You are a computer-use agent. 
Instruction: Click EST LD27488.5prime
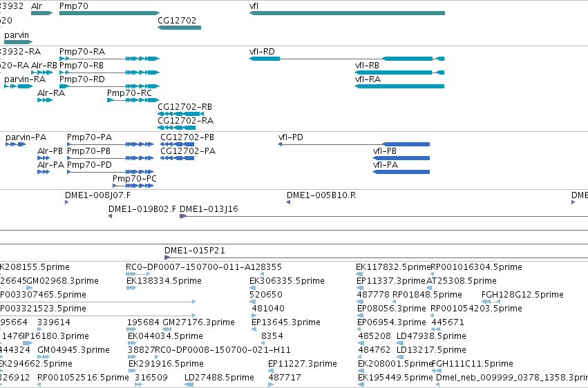pyautogui.click(x=219, y=378)
